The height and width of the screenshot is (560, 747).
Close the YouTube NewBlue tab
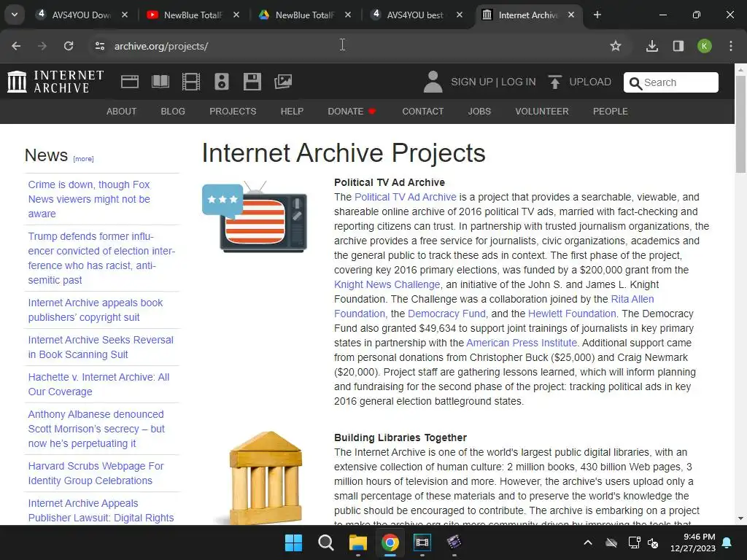[x=236, y=15]
